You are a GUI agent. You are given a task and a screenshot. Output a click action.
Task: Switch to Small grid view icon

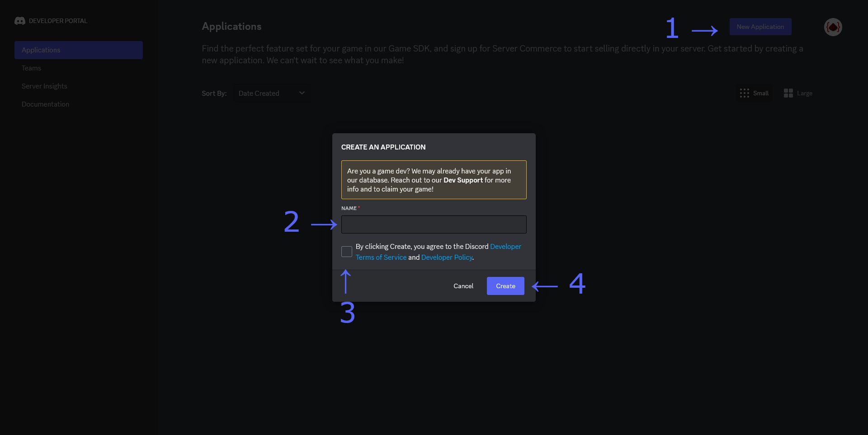point(745,93)
